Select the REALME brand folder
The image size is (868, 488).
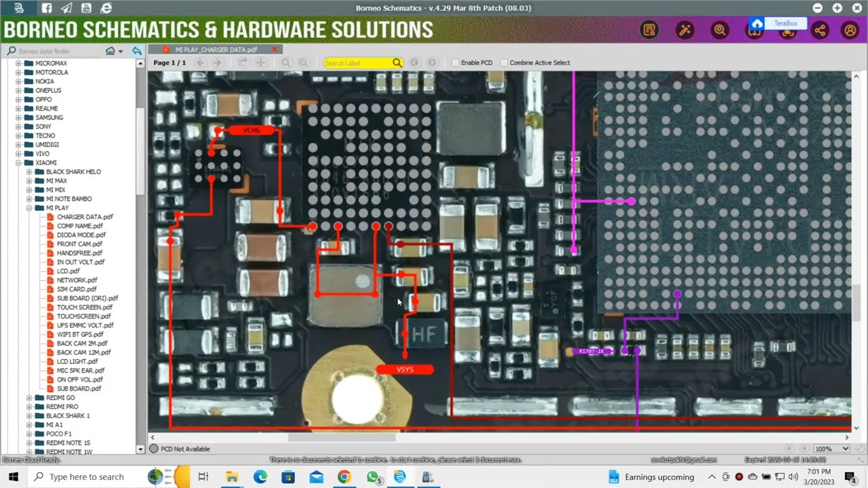(x=47, y=108)
